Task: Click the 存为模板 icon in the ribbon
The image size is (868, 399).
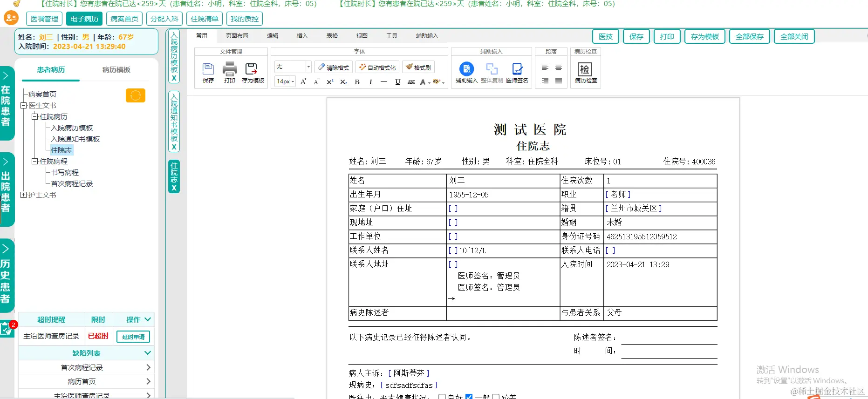Action: pyautogui.click(x=252, y=69)
